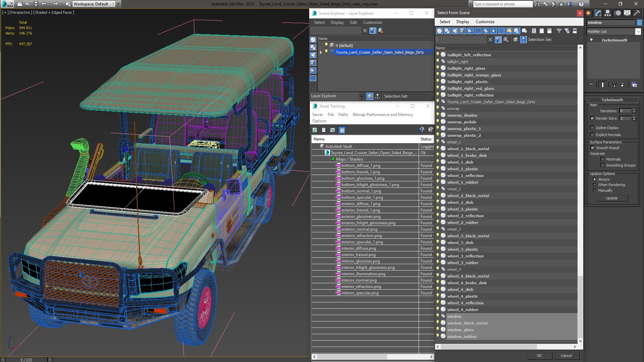
Task: Click Asset Tracking horizontal scrollbar
Action: [x=352, y=357]
